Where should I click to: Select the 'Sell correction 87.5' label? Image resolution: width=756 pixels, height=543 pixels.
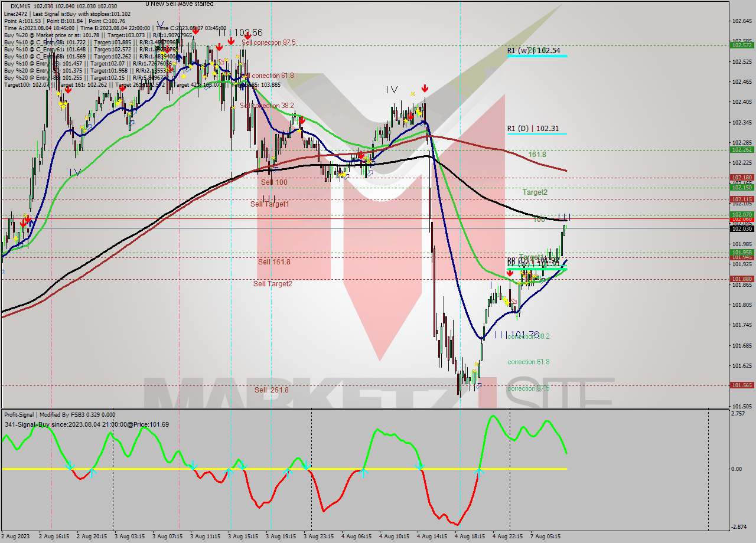coord(269,42)
